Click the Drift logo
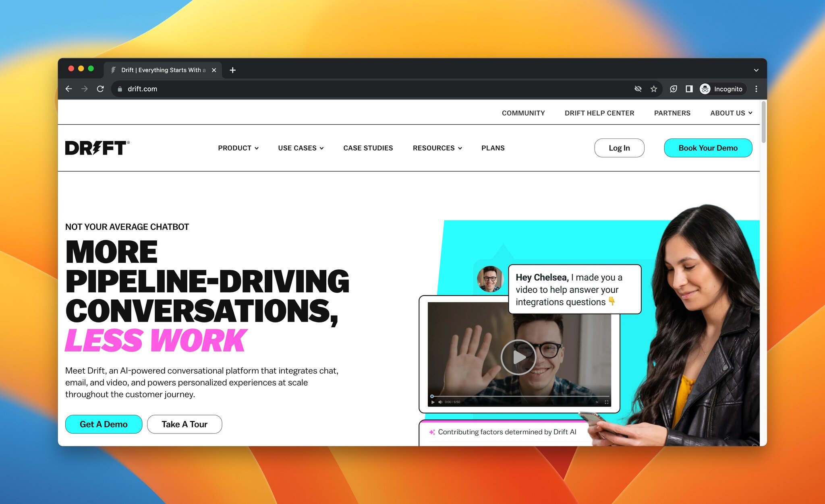Image resolution: width=825 pixels, height=504 pixels. click(97, 148)
